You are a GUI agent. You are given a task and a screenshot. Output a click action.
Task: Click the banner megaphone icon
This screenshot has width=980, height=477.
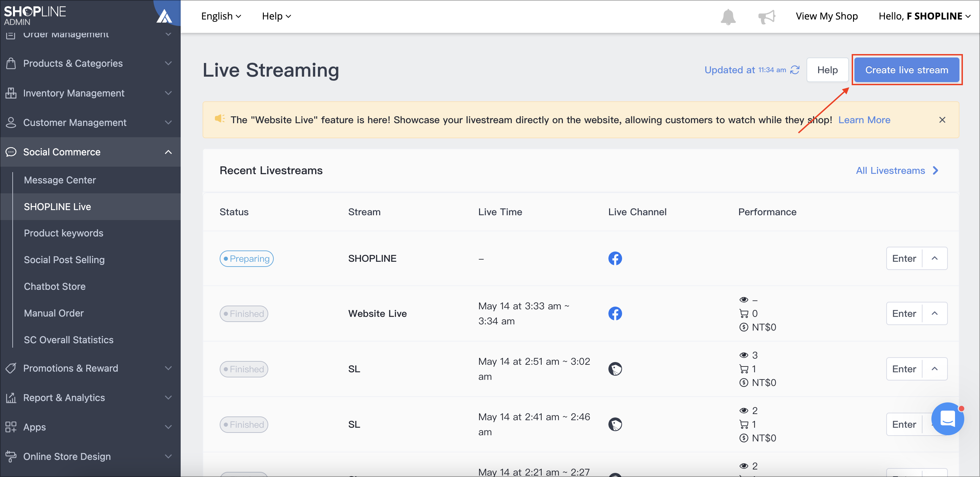click(220, 119)
